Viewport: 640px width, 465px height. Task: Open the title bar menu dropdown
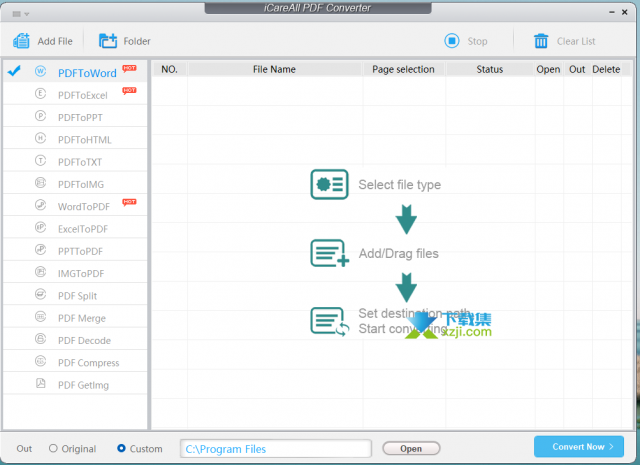(x=20, y=14)
